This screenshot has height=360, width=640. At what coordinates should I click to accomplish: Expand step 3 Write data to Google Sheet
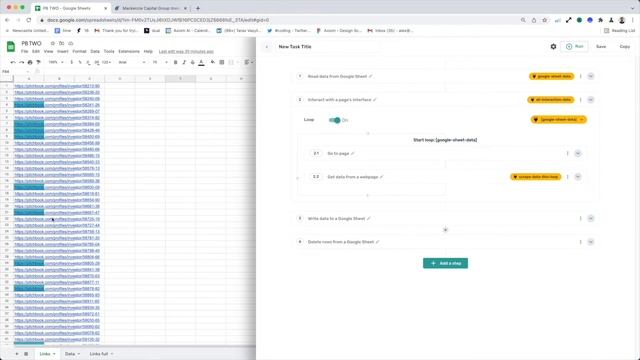pyautogui.click(x=591, y=218)
